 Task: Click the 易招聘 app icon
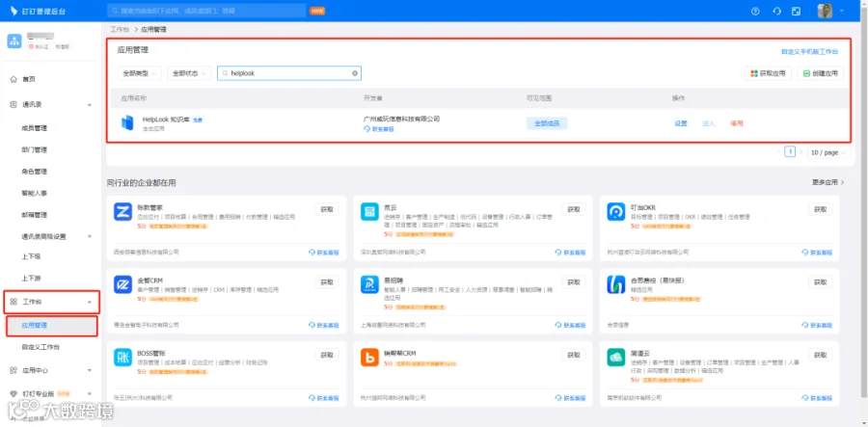point(369,284)
